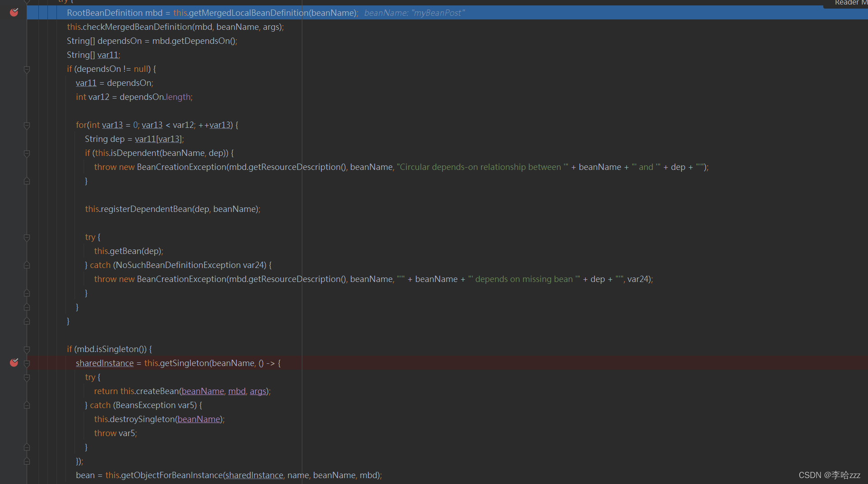Click getMergedLocalBeanDefinition method call
This screenshot has height=484, width=868.
tap(249, 13)
